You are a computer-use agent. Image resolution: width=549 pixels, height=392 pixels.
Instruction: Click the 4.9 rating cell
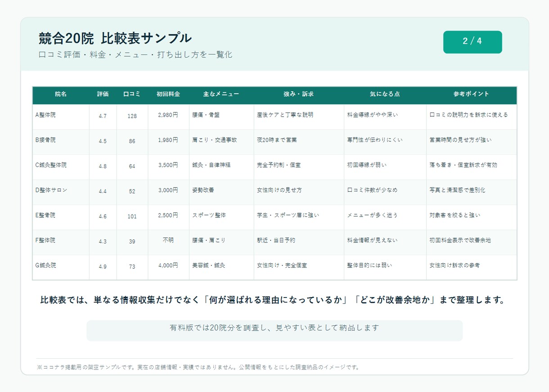(x=103, y=267)
